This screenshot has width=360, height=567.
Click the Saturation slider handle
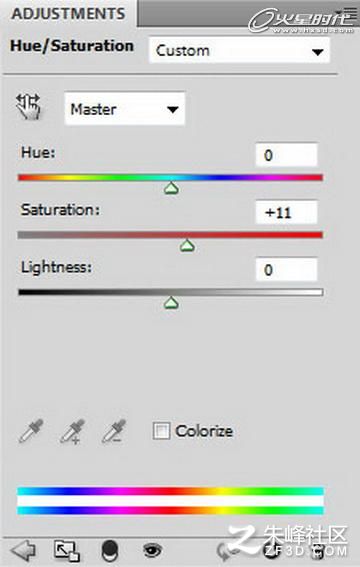[x=187, y=246]
